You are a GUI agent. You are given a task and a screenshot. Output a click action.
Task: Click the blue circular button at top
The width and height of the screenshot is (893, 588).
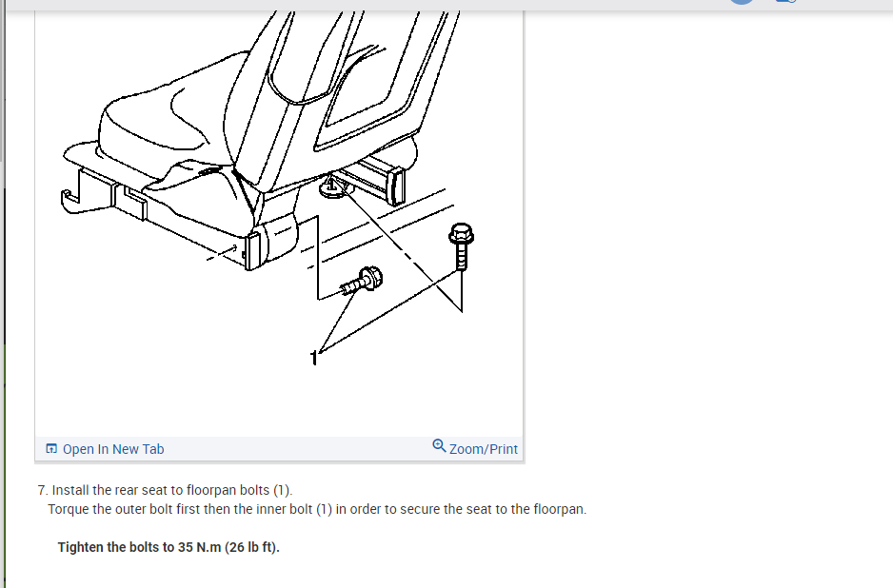coord(742,2)
